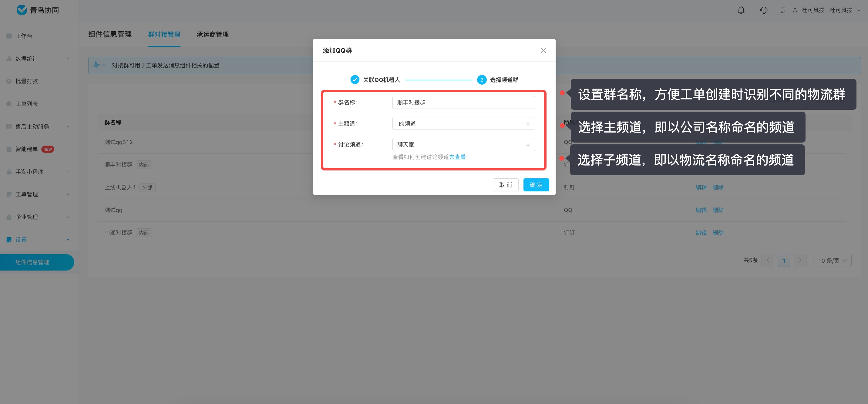Click the 外部 tag on 上线机器人1

point(147,187)
